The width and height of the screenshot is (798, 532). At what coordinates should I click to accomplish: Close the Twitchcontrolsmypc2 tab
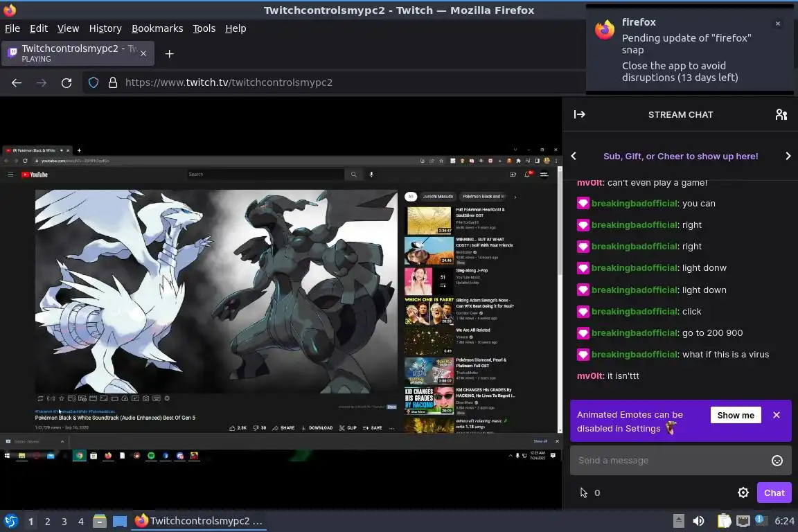click(x=143, y=53)
